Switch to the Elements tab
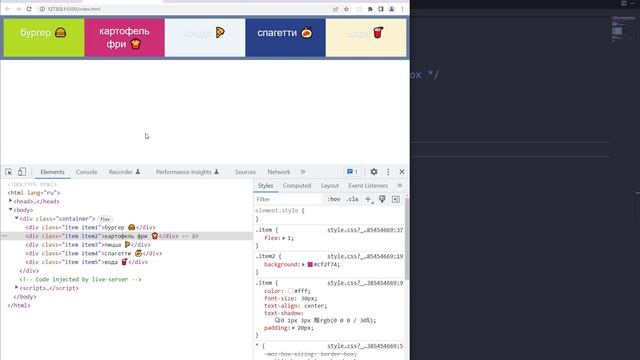640x360 pixels. click(52, 172)
